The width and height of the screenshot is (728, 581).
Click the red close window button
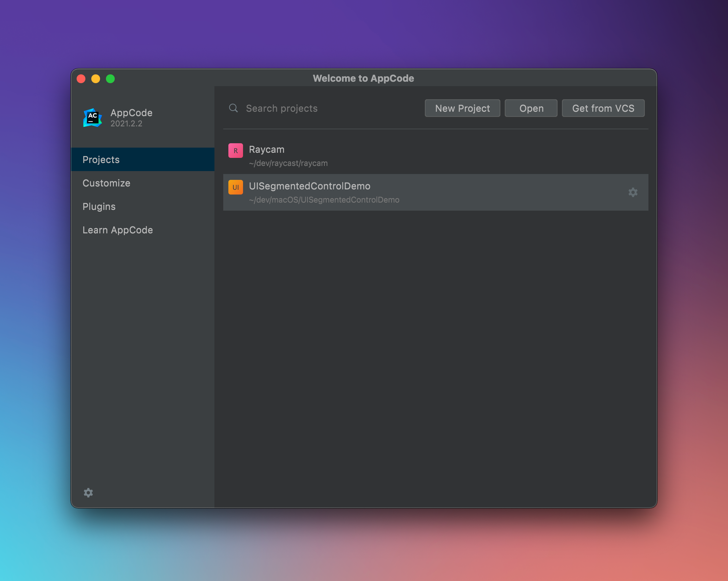(81, 79)
